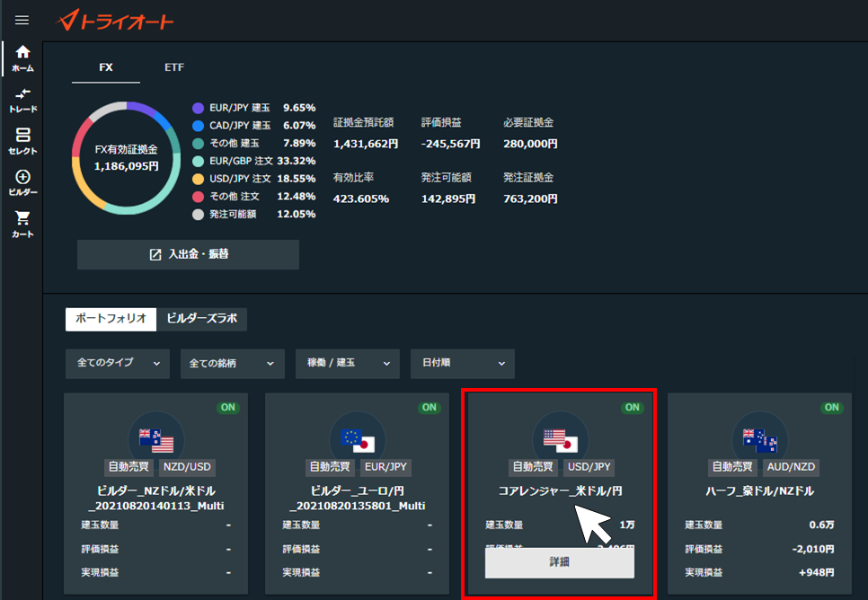Click the AUD/NZD pair tag
Viewport: 868px width, 600px height.
point(791,466)
